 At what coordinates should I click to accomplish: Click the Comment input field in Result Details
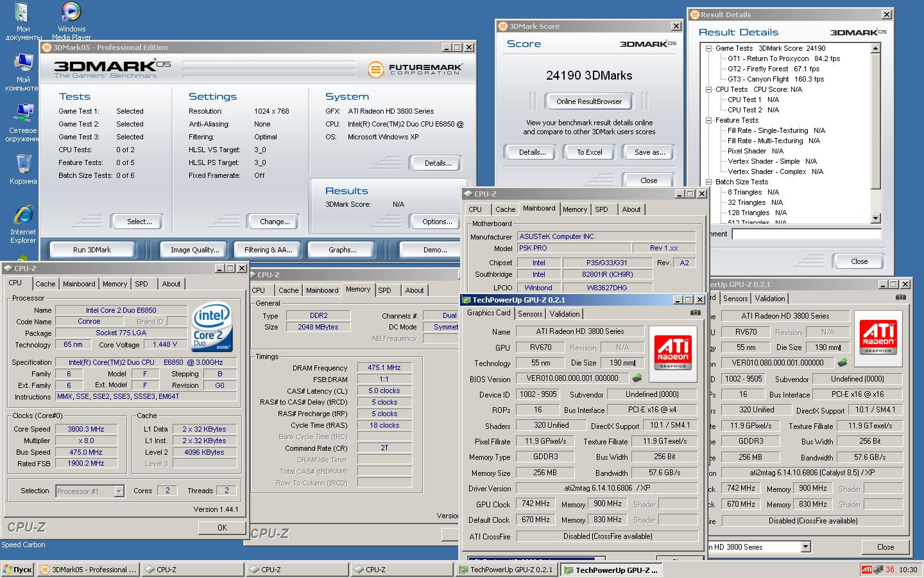(807, 234)
